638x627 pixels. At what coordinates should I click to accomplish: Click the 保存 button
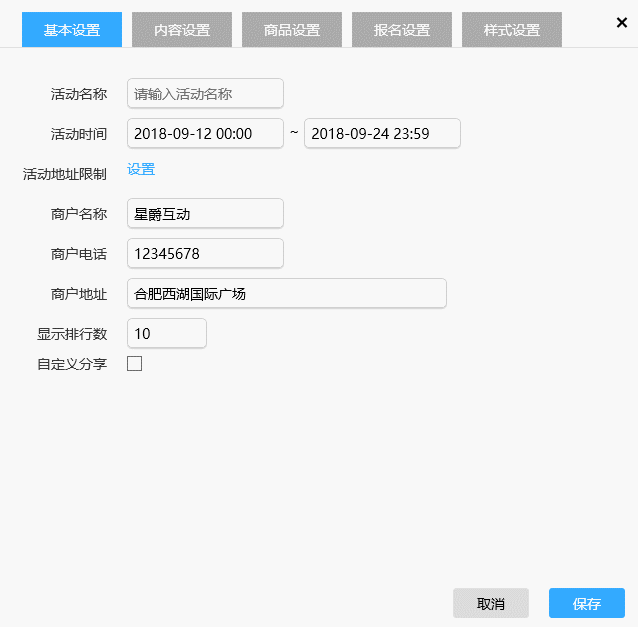point(587,603)
